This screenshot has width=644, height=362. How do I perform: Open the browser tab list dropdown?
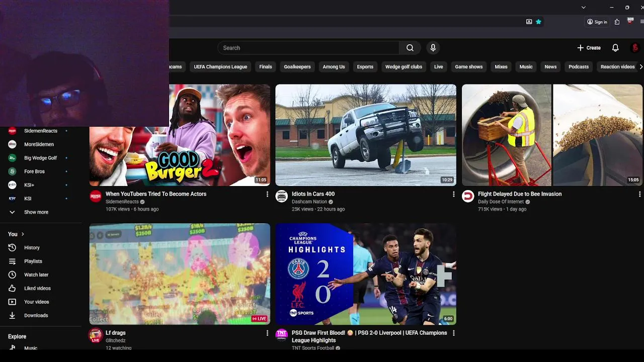[x=583, y=8]
